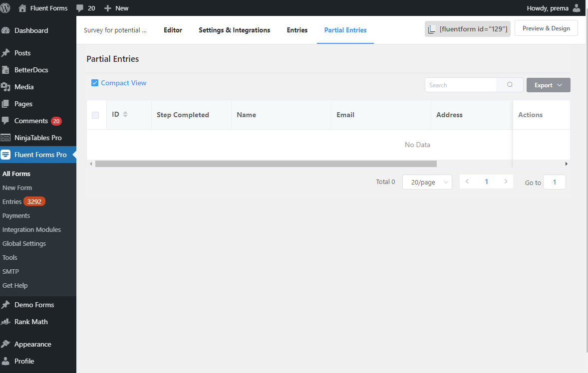Click the Compact View label
Viewport: 588px width, 373px height.
coord(123,83)
